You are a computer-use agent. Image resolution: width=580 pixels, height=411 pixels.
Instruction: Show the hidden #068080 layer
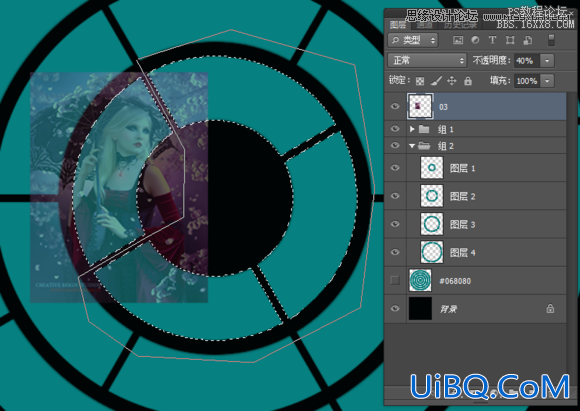click(395, 280)
